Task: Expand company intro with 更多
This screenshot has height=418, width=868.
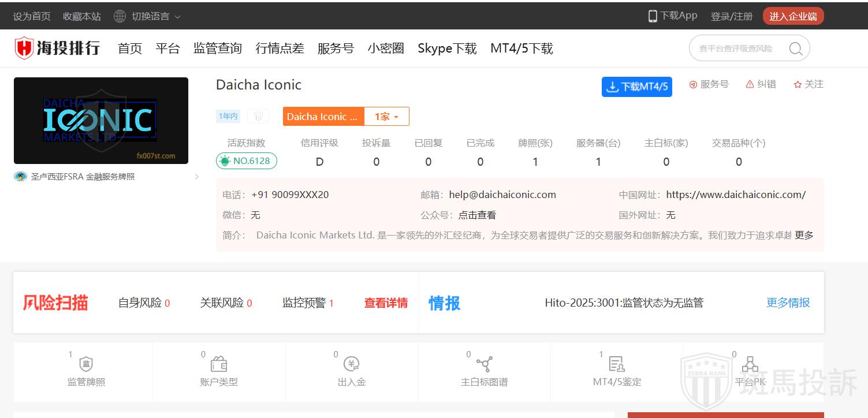Action: [x=804, y=235]
